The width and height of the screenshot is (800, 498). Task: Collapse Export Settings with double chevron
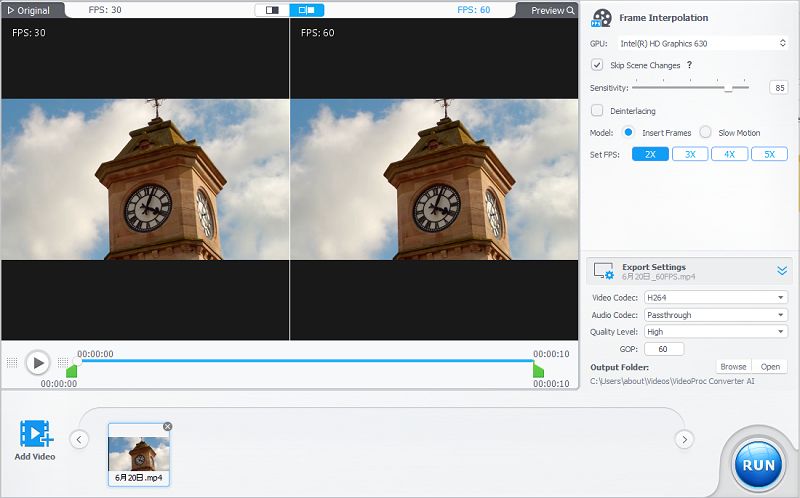point(782,271)
